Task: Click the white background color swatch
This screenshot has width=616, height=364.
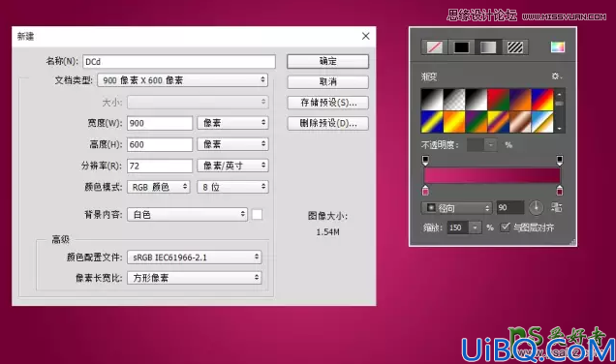Action: tap(257, 214)
